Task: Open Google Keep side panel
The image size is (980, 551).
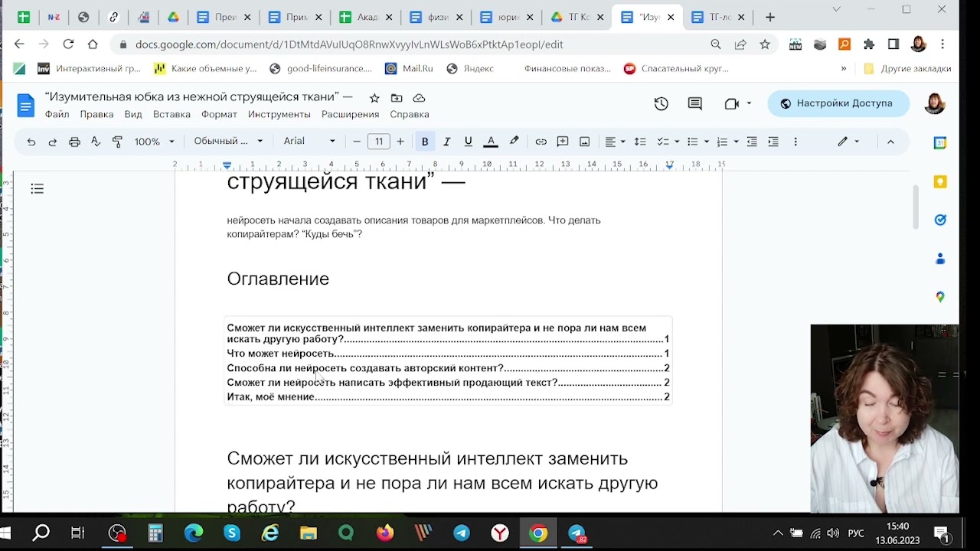Action: pyautogui.click(x=940, y=181)
